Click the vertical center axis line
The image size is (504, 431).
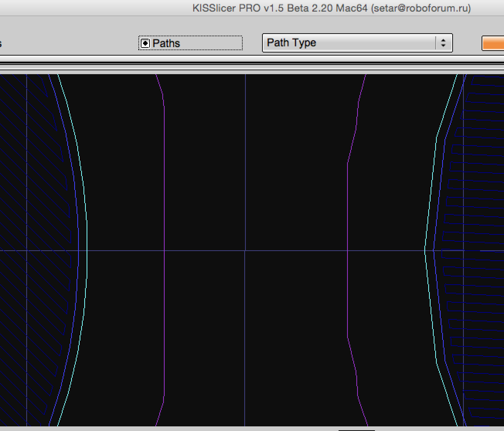[x=245, y=154]
